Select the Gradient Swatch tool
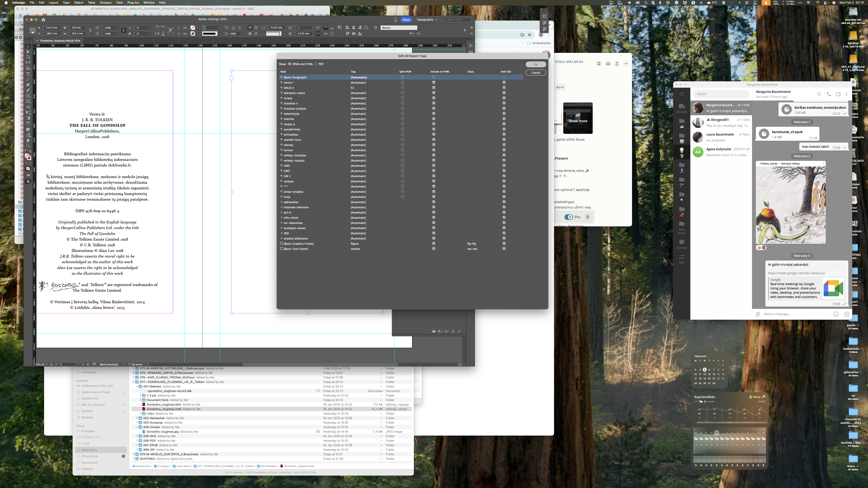The height and width of the screenshot is (488, 868). click(x=28, y=118)
